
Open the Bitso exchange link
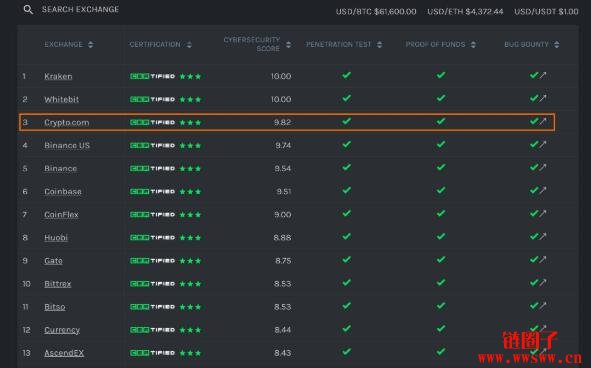tap(55, 307)
